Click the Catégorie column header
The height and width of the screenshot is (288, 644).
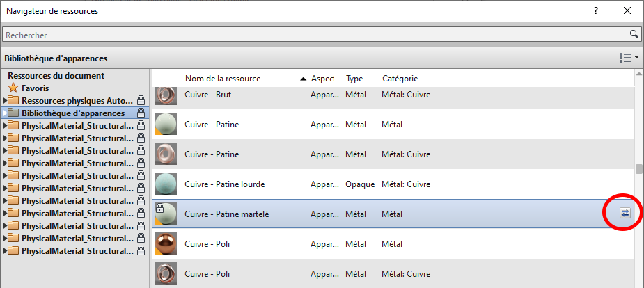[400, 79]
